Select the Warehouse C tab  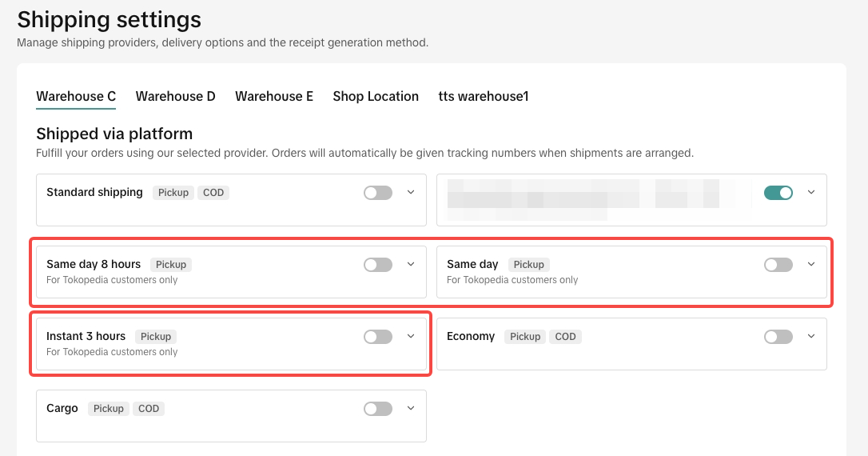click(x=76, y=97)
